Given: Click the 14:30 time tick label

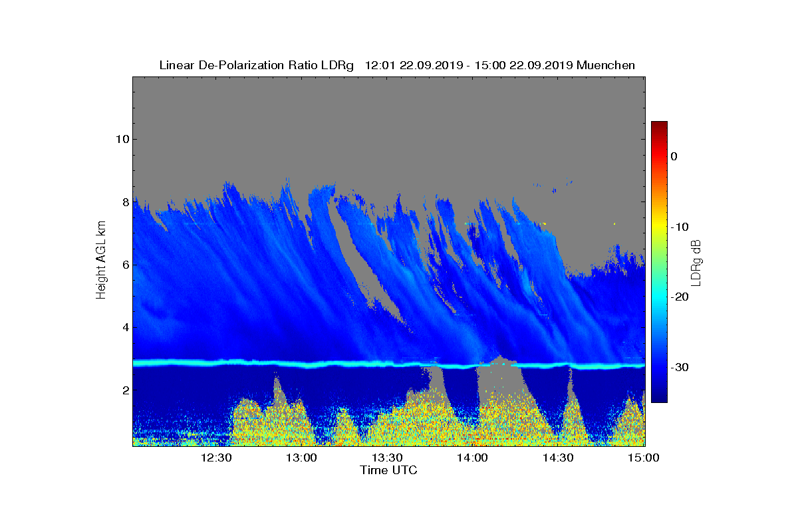Looking at the screenshot, I should tap(559, 458).
